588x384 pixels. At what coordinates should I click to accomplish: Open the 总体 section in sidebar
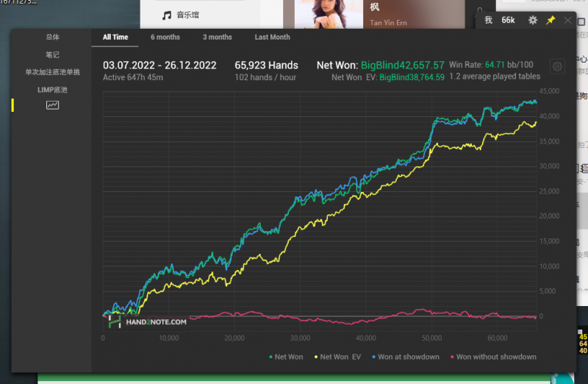52,38
